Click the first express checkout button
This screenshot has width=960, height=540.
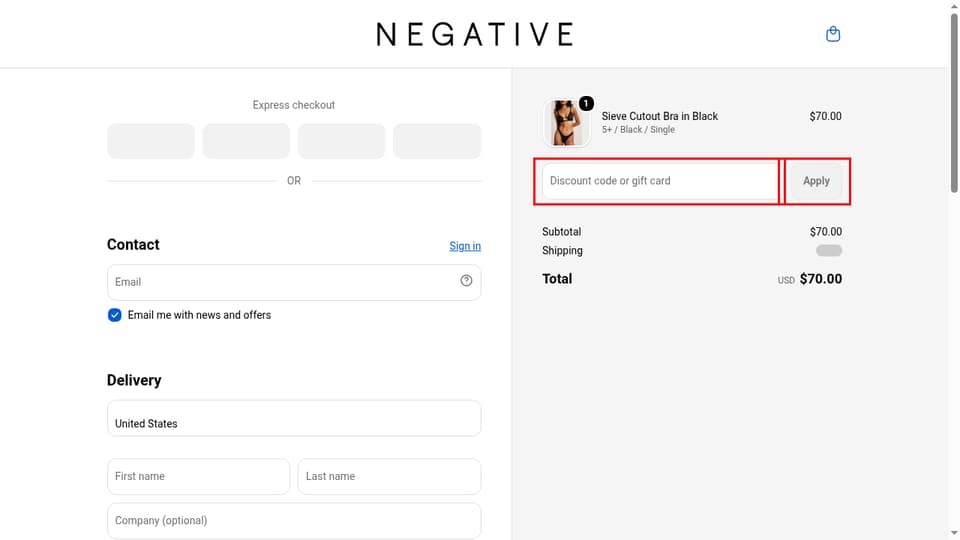151,141
